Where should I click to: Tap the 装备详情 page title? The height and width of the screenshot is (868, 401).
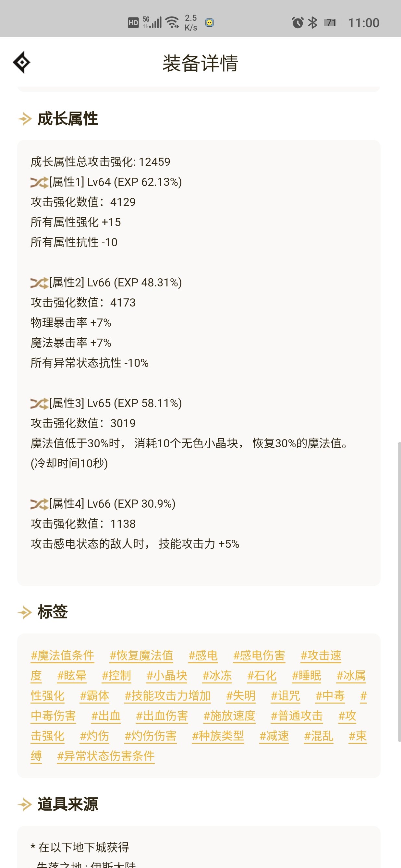[200, 63]
